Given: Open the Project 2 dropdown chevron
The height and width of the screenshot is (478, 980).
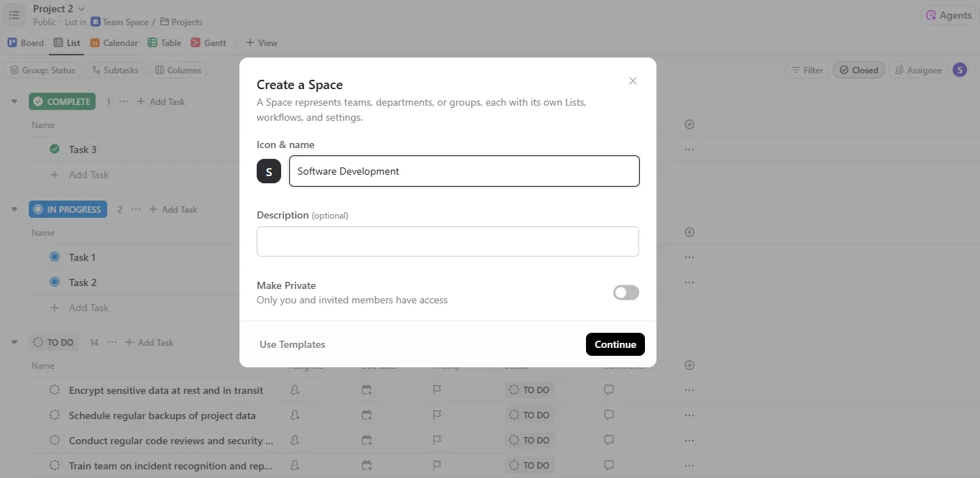Looking at the screenshot, I should [x=81, y=9].
